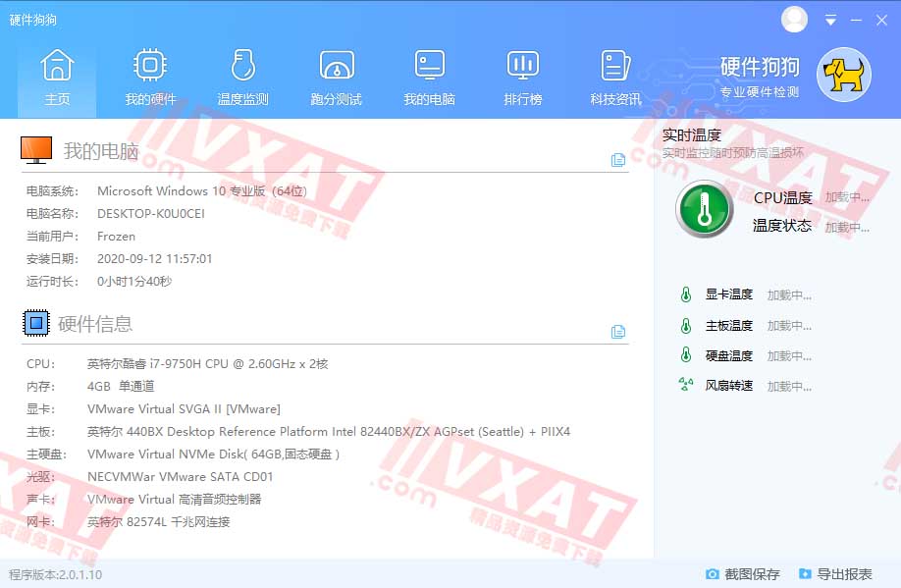This screenshot has height=588, width=901.
Task: Open the 科技资讯 tech news section
Action: pos(615,76)
